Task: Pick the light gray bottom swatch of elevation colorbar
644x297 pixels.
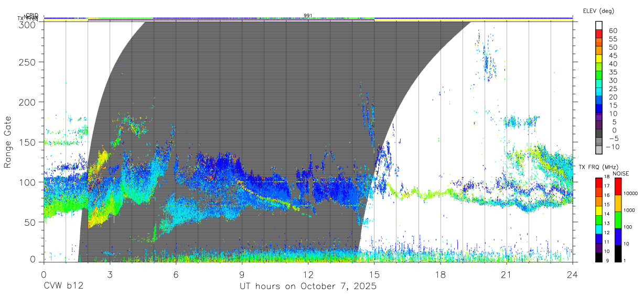Action: (x=599, y=150)
